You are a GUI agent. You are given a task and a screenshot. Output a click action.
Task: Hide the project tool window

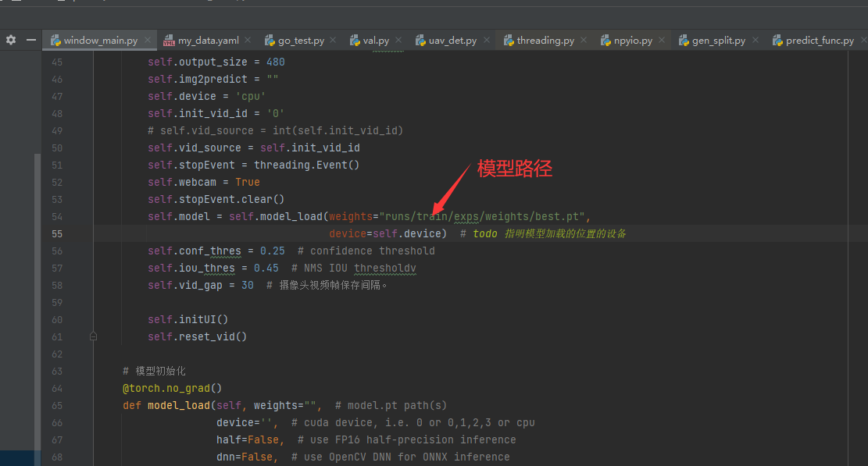coord(30,40)
